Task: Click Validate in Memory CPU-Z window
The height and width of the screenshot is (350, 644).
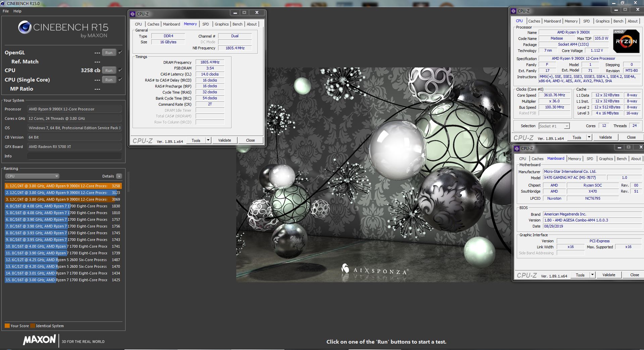Action: pos(225,140)
